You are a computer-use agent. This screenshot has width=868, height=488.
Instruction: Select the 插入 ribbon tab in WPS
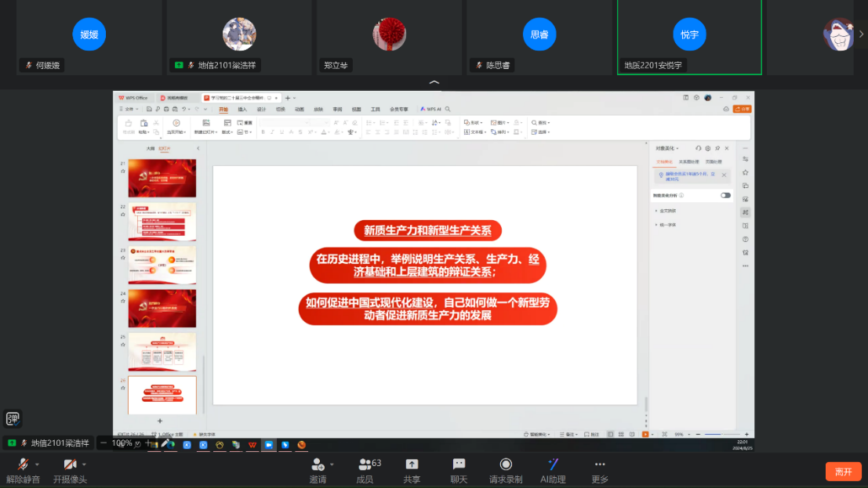242,110
